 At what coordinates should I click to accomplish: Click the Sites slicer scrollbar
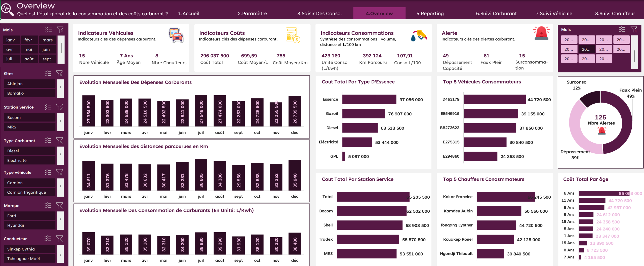pyautogui.click(x=60, y=88)
